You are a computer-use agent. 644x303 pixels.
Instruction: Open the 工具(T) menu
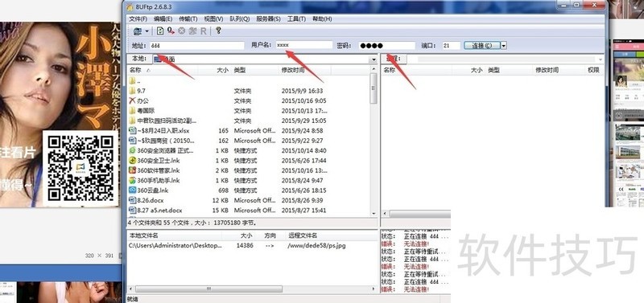(x=296, y=18)
